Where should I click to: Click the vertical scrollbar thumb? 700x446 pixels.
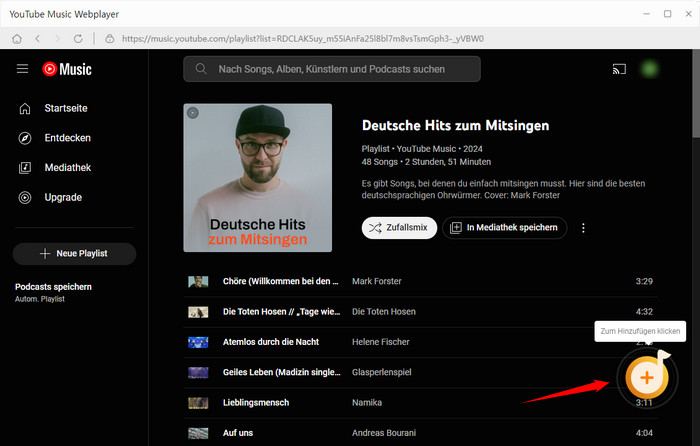click(696, 94)
